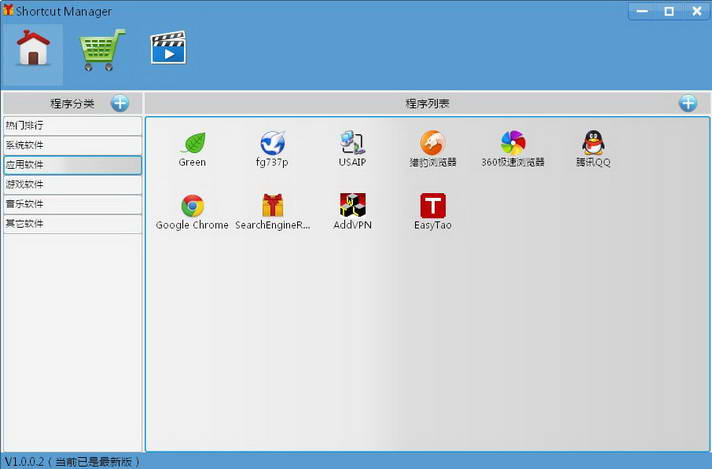Open the video clapperboard section
Screen dimensions: 712x469
[x=168, y=47]
